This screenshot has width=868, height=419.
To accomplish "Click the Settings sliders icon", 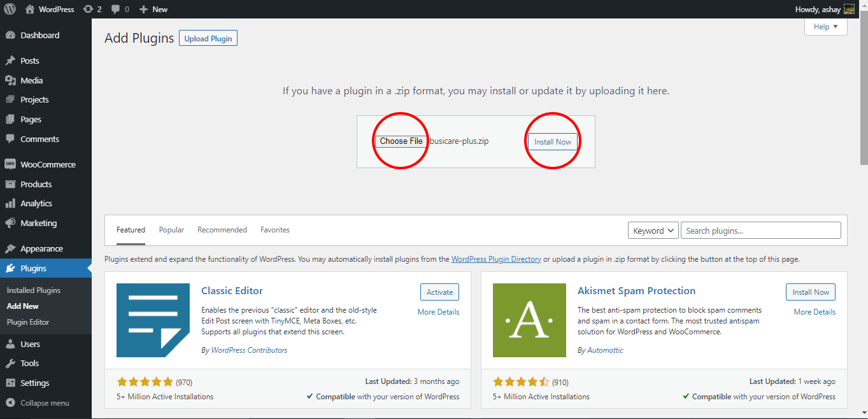I will tap(10, 383).
